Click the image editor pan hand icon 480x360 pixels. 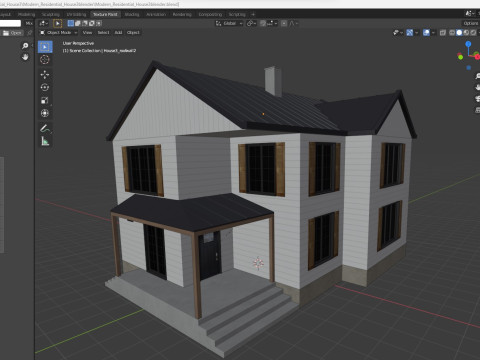click(x=25, y=57)
